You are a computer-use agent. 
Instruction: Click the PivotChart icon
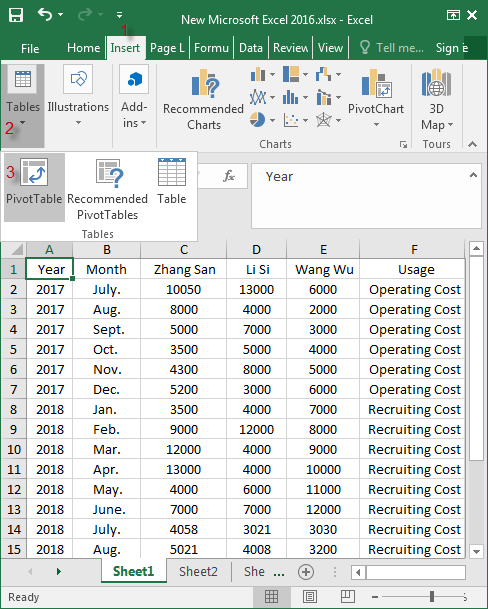point(376,84)
